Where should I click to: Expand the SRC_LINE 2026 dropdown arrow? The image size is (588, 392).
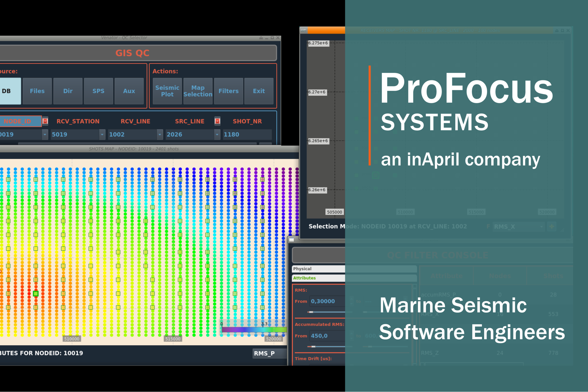coord(217,135)
